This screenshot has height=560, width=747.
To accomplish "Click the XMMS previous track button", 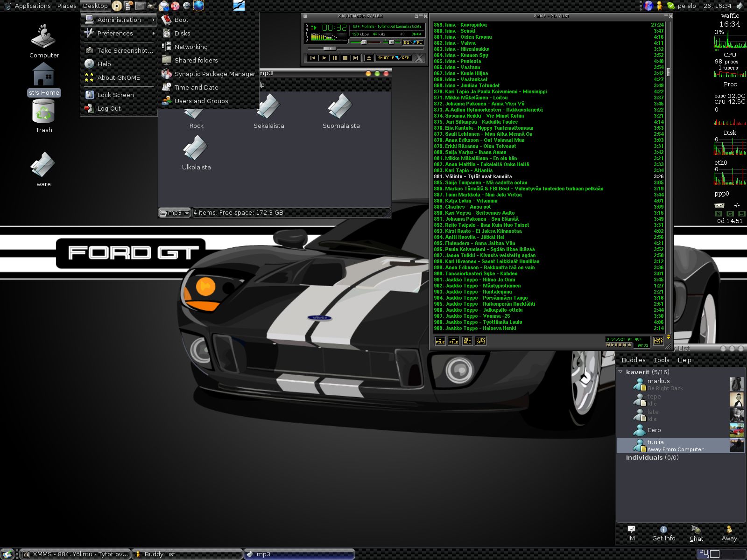I will 313,58.
